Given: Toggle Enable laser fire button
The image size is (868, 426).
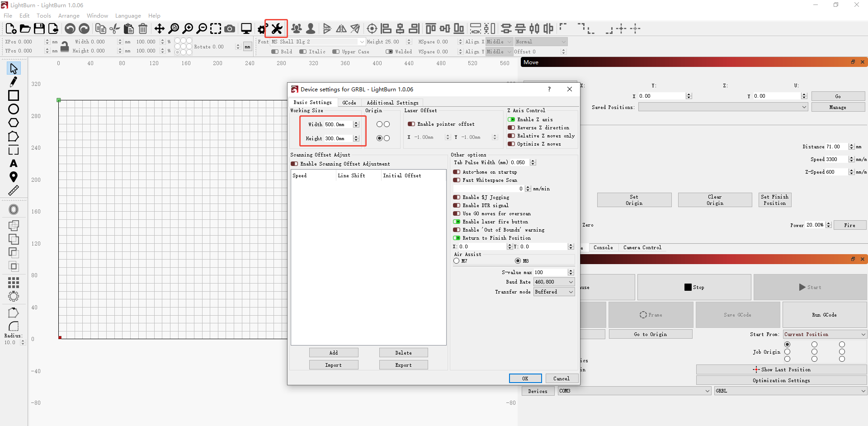Looking at the screenshot, I should (457, 222).
